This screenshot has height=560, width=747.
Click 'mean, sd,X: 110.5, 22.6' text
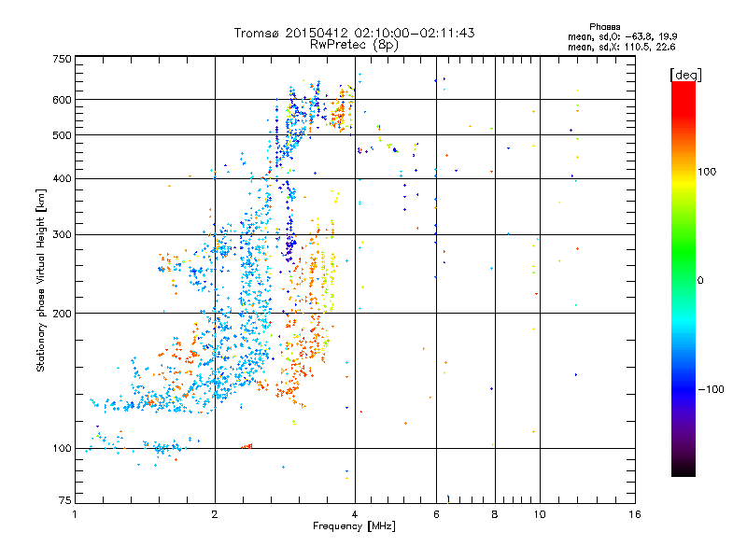(x=621, y=47)
